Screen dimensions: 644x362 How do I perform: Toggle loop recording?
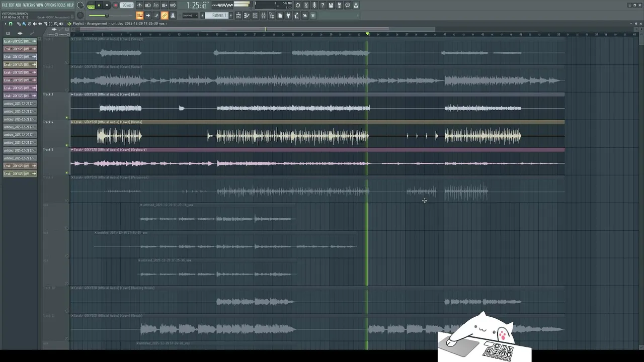(173, 6)
